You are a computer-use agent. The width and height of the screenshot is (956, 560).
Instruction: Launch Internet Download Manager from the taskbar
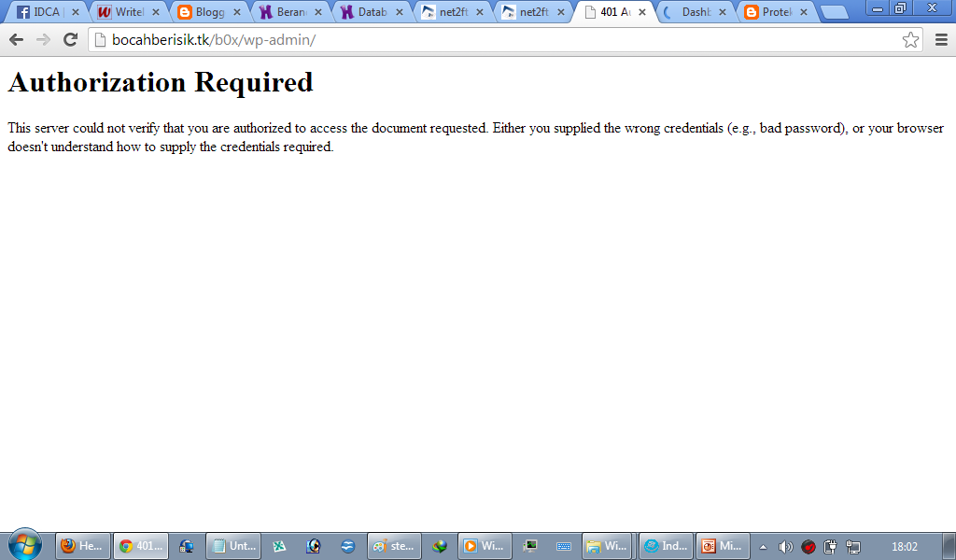[x=439, y=545]
